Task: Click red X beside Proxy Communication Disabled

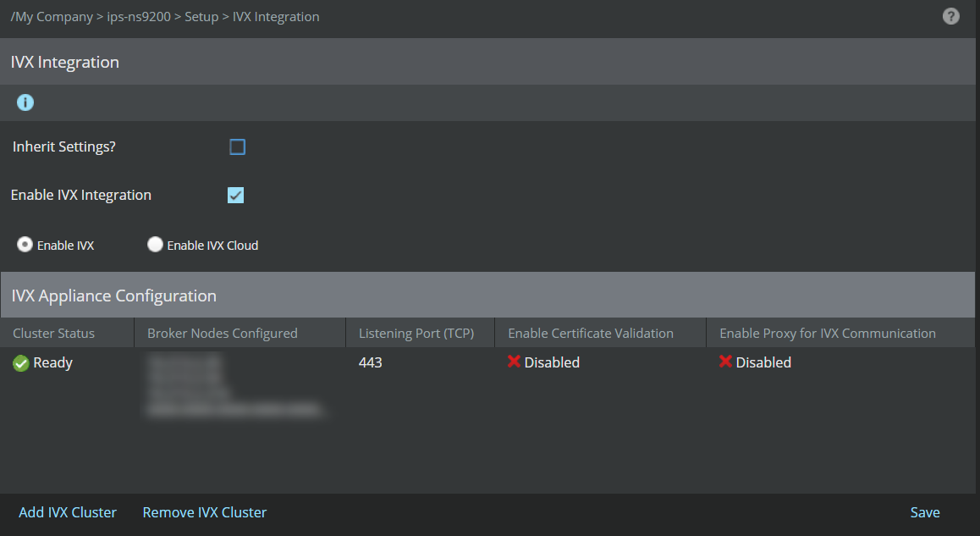Action: point(725,362)
